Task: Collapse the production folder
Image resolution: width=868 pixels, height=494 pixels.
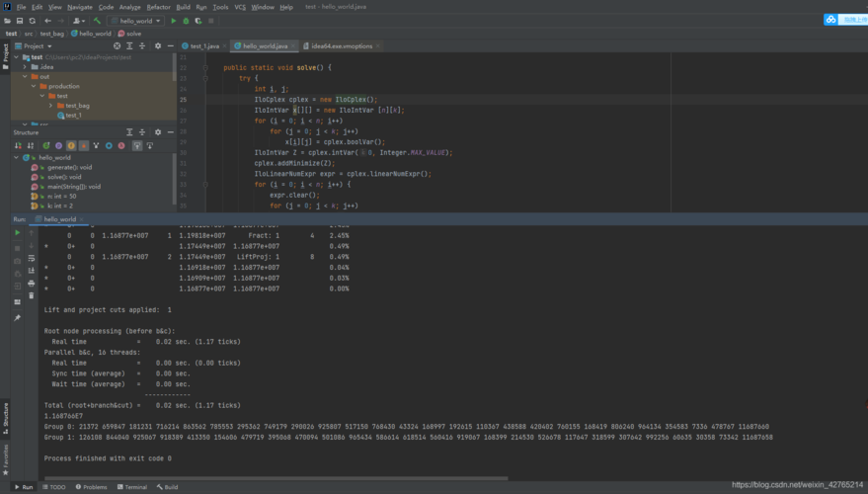Action: [34, 86]
